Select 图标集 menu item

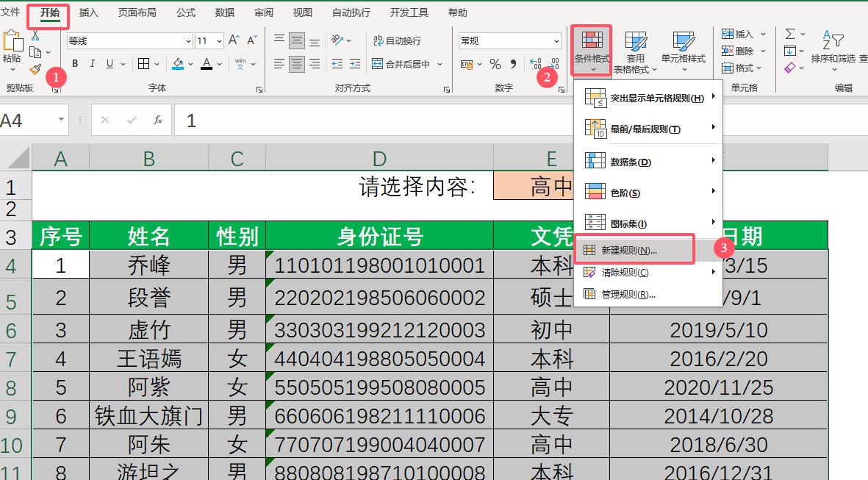[648, 223]
